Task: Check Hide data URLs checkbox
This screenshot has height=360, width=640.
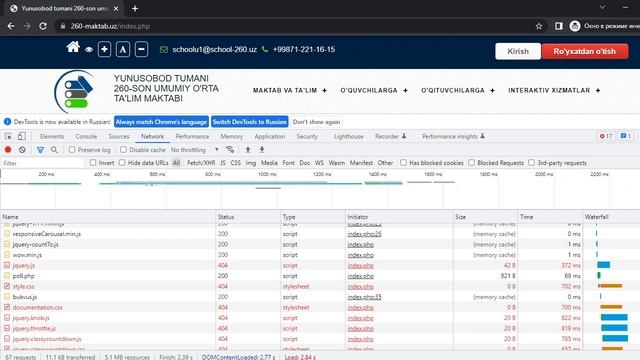Action: [x=122, y=162]
